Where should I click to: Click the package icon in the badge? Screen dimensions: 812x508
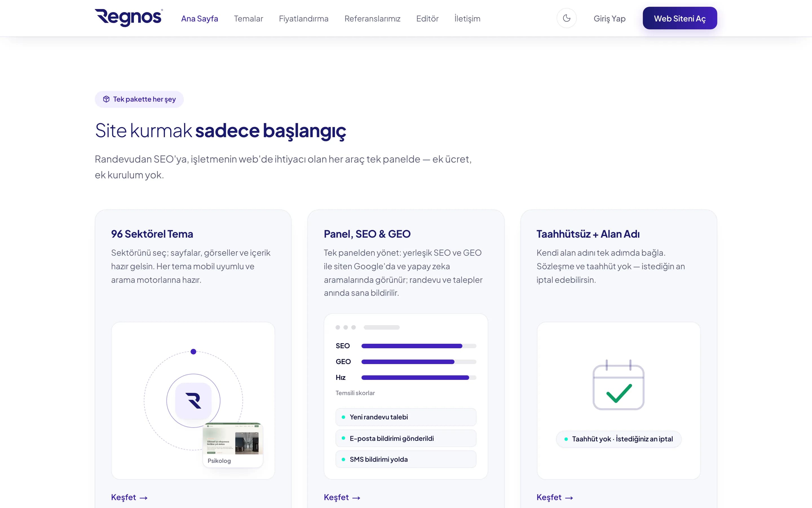click(106, 99)
